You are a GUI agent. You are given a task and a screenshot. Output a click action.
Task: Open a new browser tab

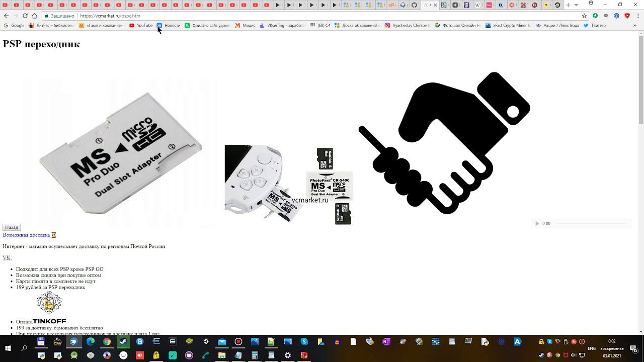568,5
